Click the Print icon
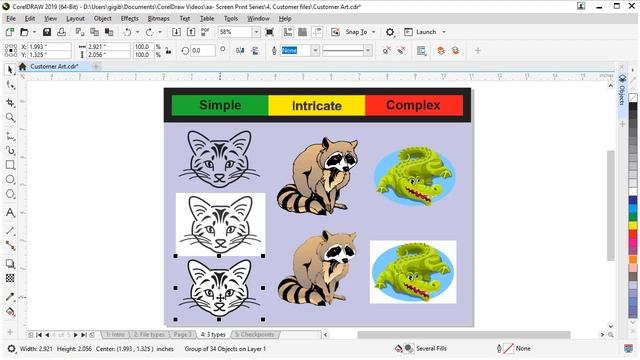The height and width of the screenshot is (360, 640). click(62, 32)
